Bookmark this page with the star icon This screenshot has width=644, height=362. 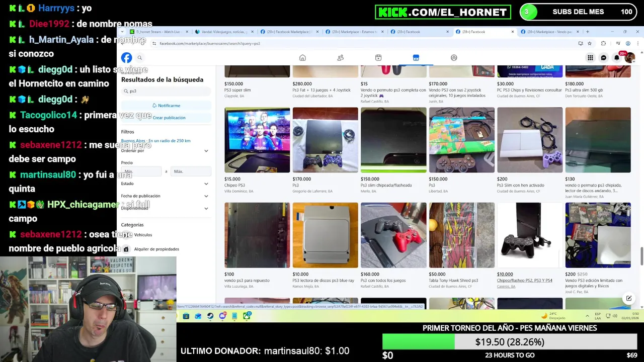(x=590, y=44)
